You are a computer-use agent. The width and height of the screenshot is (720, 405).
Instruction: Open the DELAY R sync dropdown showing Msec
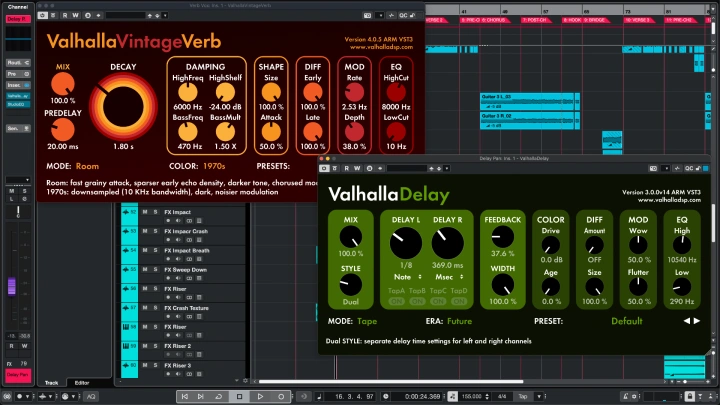tap(449, 277)
